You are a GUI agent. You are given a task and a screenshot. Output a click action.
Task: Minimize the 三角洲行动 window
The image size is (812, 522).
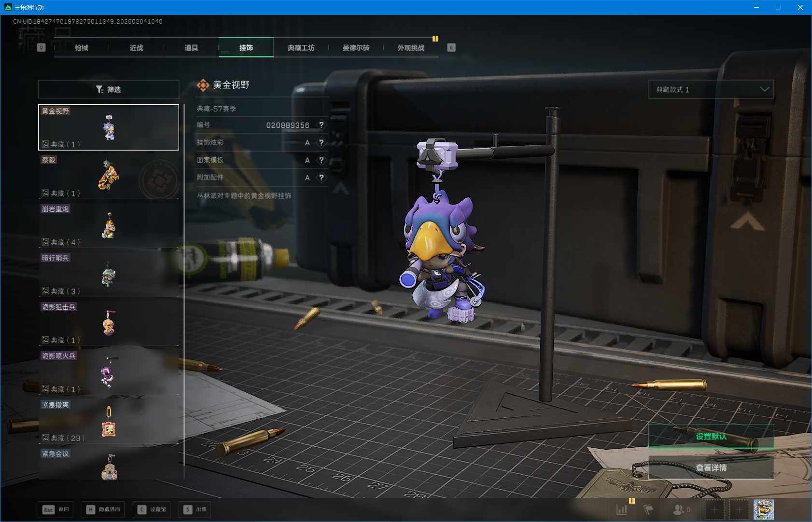(x=756, y=7)
